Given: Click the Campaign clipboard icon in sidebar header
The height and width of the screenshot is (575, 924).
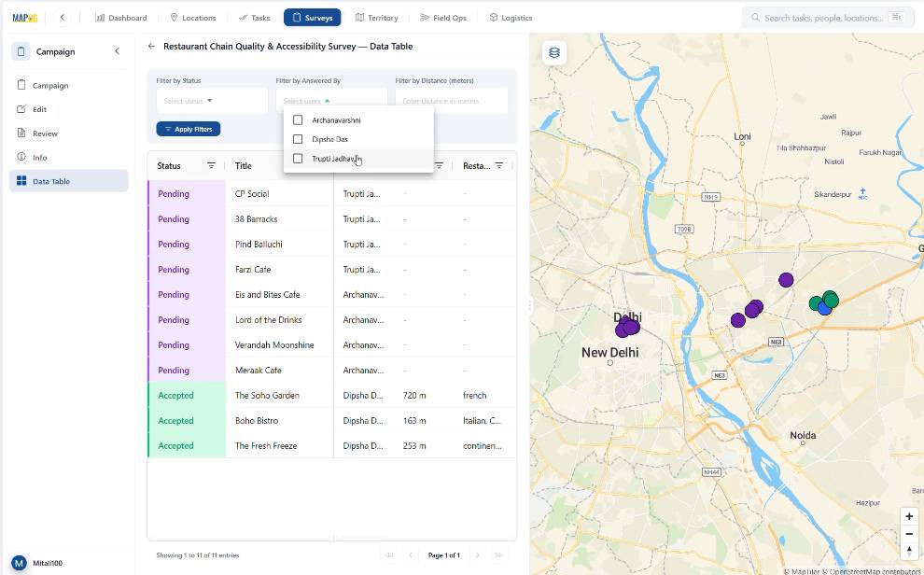Looking at the screenshot, I should coord(21,51).
